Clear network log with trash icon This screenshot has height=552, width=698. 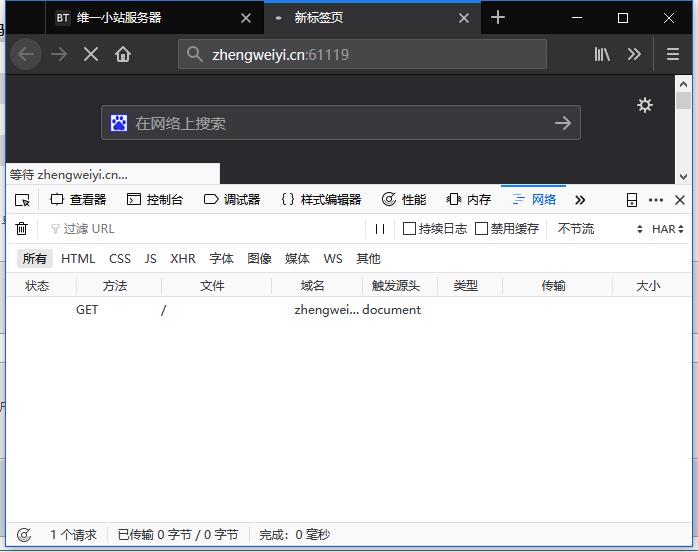(21, 229)
